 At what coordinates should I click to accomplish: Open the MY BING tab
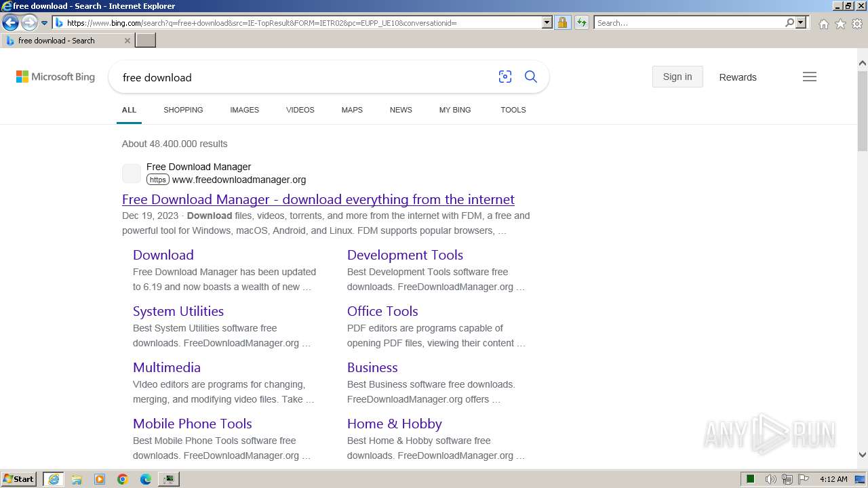455,110
